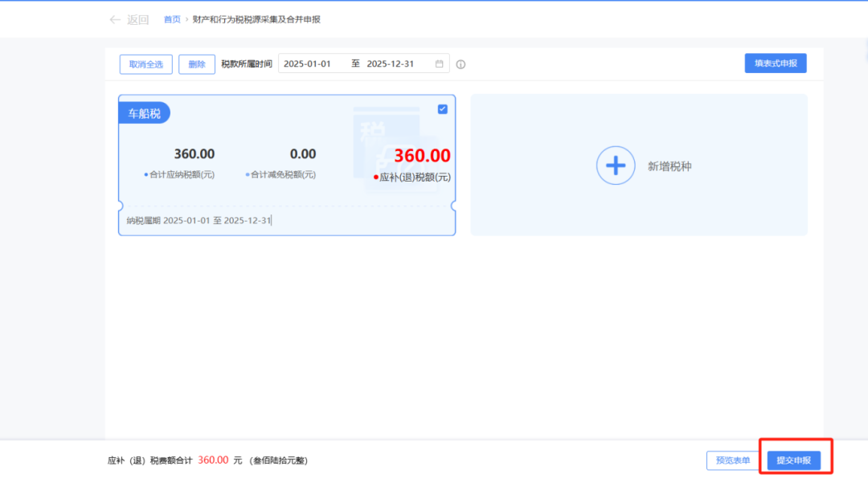Click total 360.00 元 in footer

pyautogui.click(x=219, y=460)
